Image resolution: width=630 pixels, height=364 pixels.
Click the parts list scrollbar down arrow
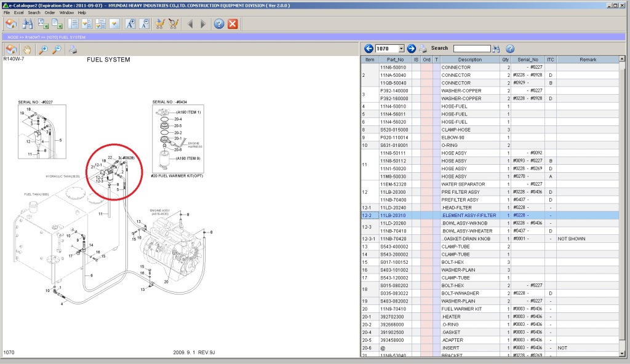click(x=622, y=354)
